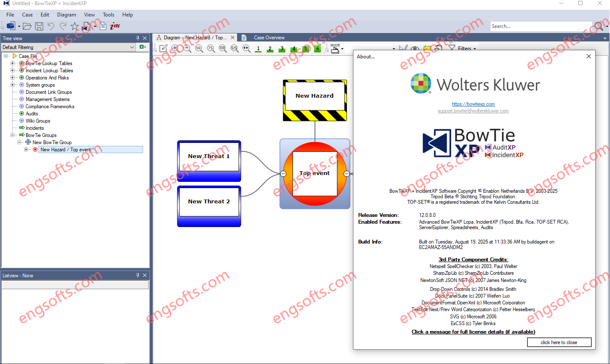610x364 pixels.
Task: Click the open folder icon
Action: click(x=27, y=26)
